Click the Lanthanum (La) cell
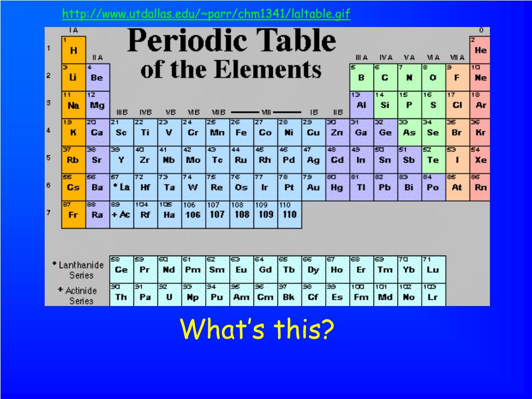This screenshot has height=399, width=532. coord(122,187)
